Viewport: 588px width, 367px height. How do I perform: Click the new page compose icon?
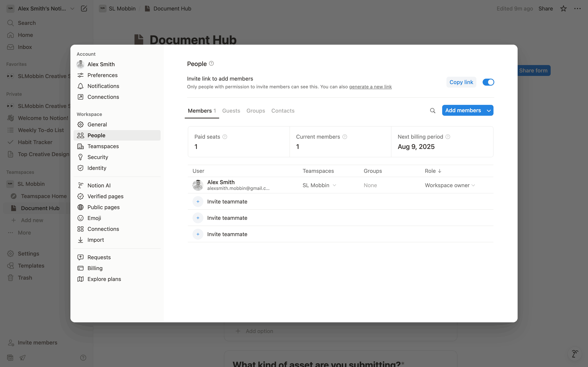coord(84,9)
